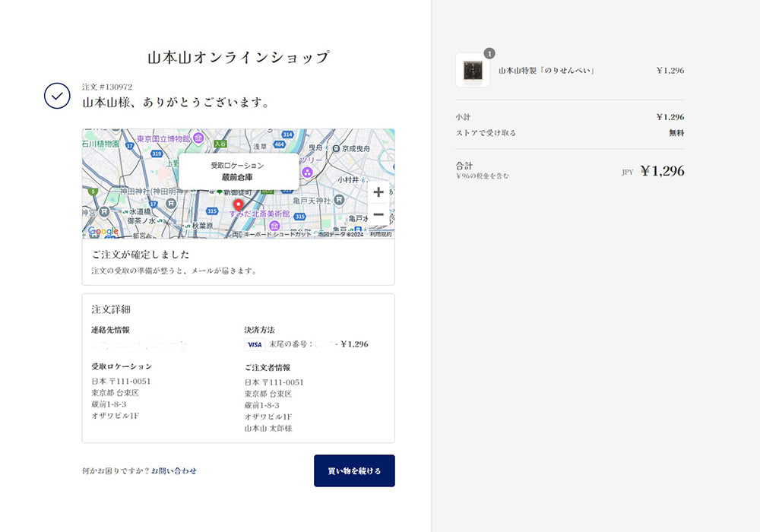Zoom out on the map with minus

click(x=378, y=214)
